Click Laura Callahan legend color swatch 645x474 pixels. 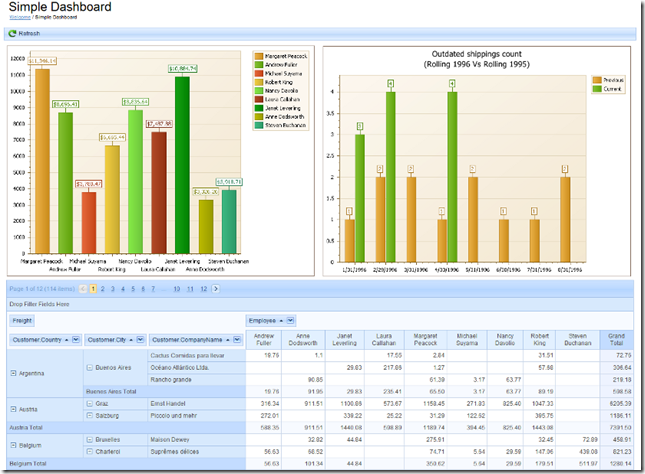click(x=259, y=99)
